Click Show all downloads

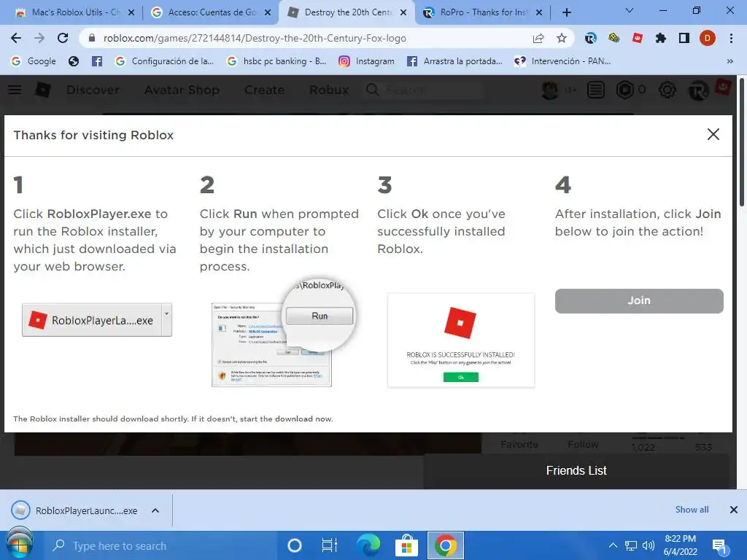tap(692, 510)
